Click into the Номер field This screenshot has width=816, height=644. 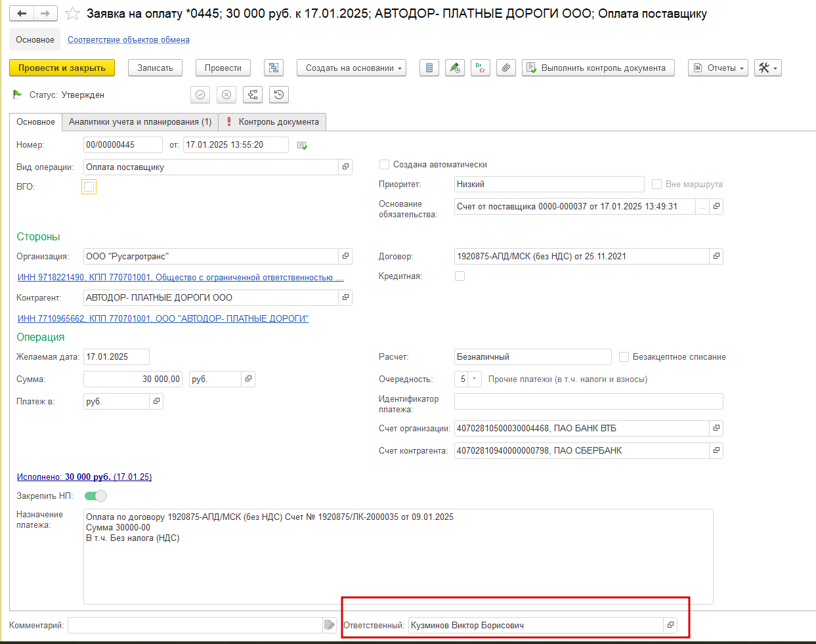(123, 144)
